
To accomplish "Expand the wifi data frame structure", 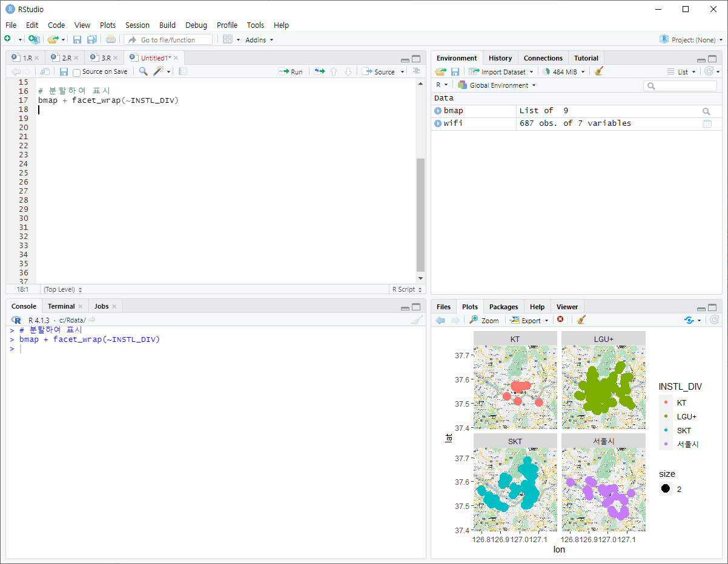I will (438, 123).
